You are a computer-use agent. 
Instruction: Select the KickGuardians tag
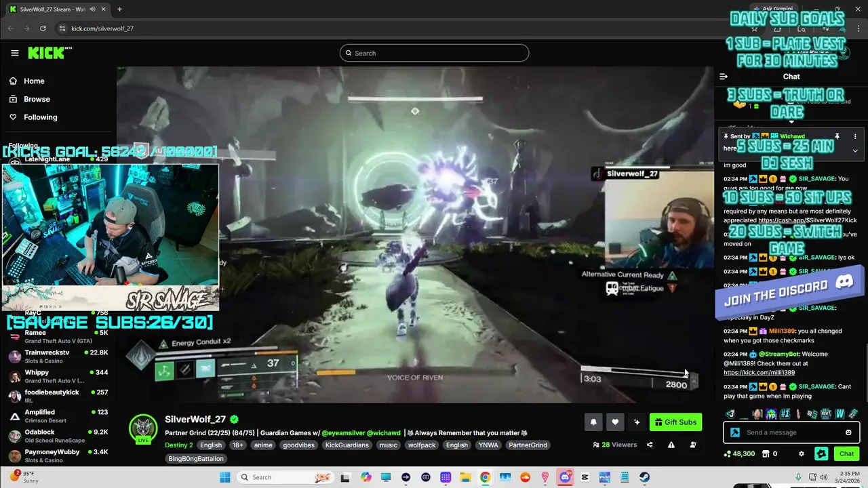pos(347,445)
